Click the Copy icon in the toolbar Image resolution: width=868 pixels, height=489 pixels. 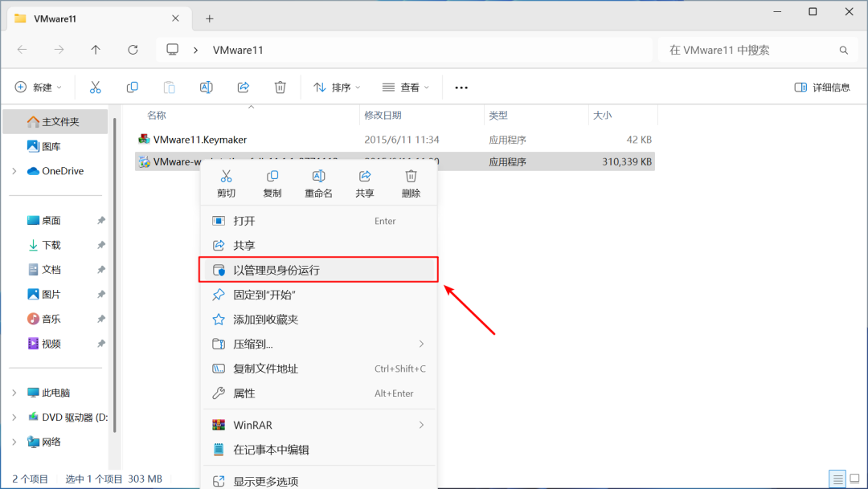(133, 88)
